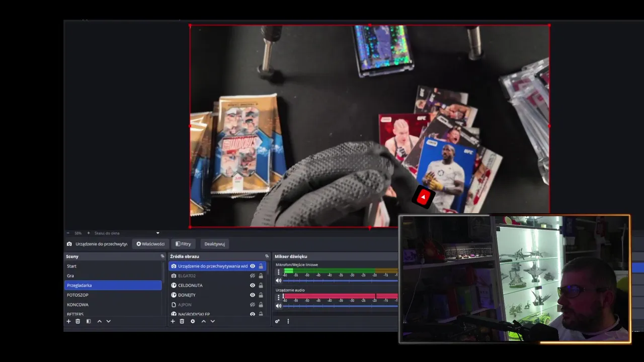Hide the CELDONUTA source with its eye icon
This screenshot has width=644, height=362.
point(253,285)
